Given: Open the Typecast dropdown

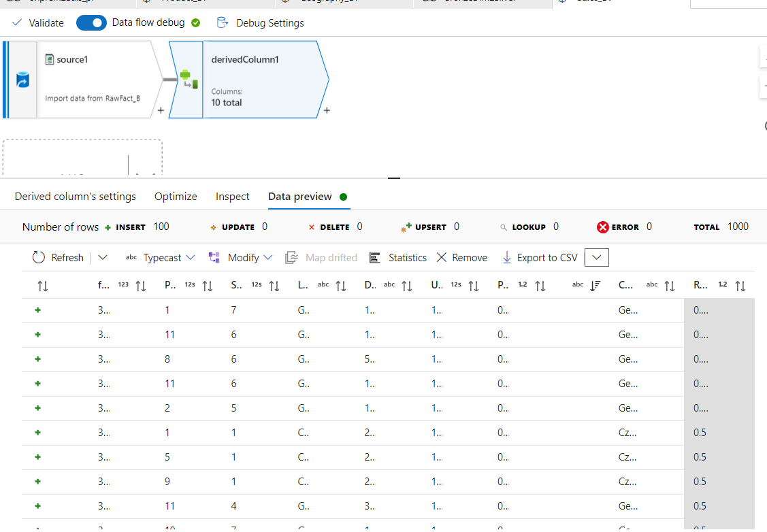Looking at the screenshot, I should point(160,258).
